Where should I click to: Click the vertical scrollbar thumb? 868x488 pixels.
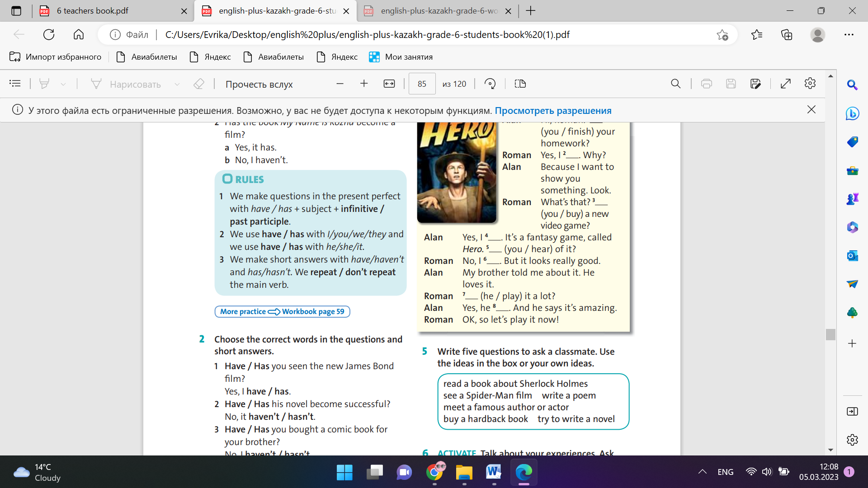(830, 334)
